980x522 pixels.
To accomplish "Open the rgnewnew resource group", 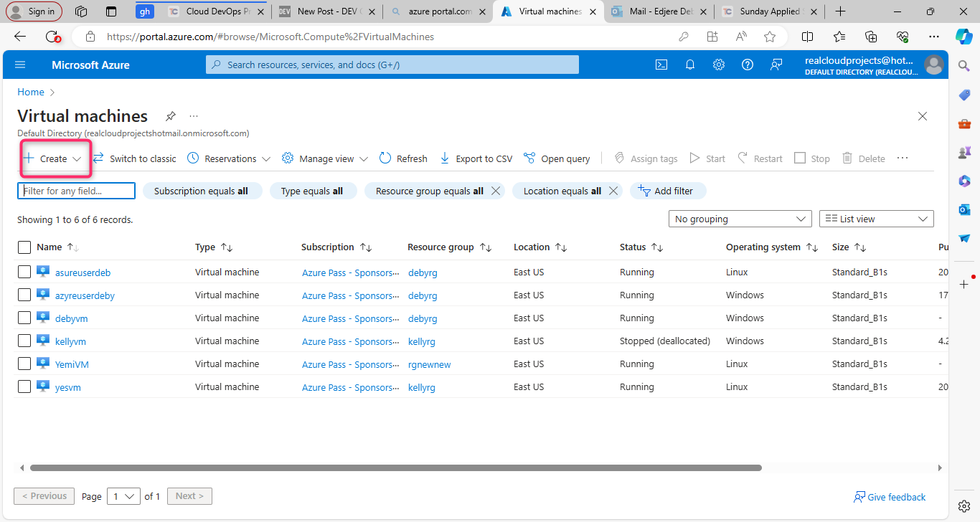I will [x=429, y=364].
